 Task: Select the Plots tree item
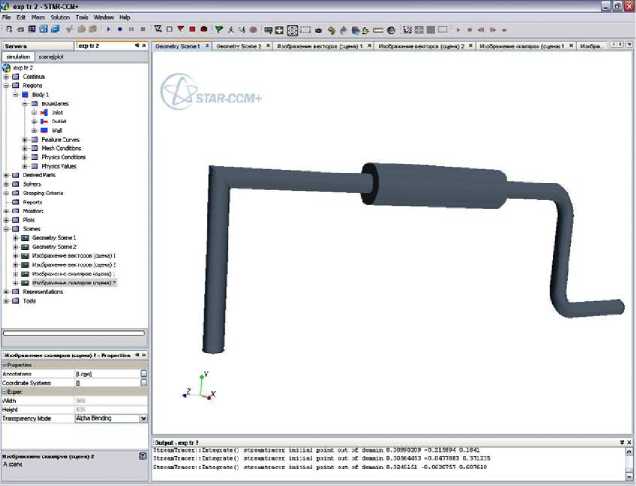tap(28, 220)
